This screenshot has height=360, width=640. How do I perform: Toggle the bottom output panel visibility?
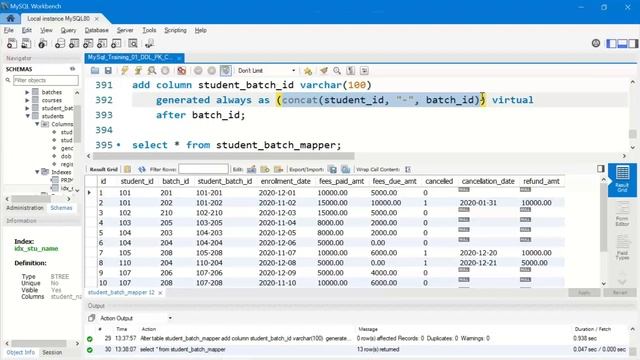(x=622, y=43)
